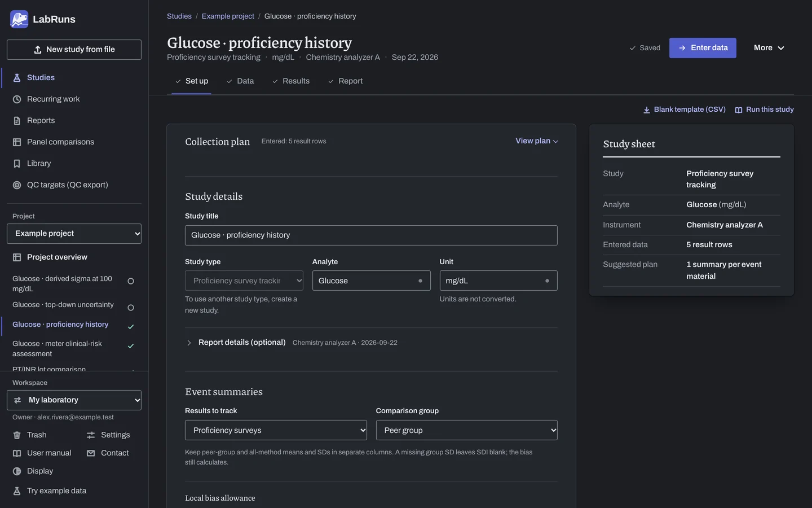This screenshot has width=812, height=508.
Task: Open Results to track dropdown
Action: 276,430
